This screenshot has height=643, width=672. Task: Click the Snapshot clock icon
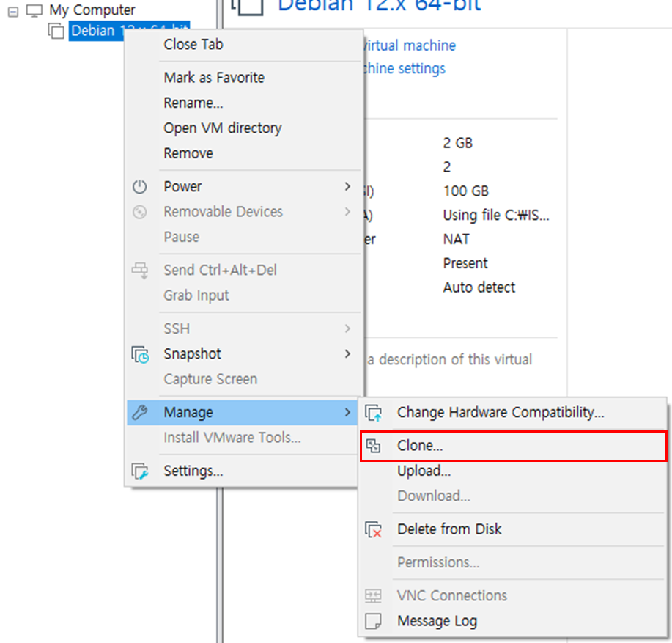point(140,355)
